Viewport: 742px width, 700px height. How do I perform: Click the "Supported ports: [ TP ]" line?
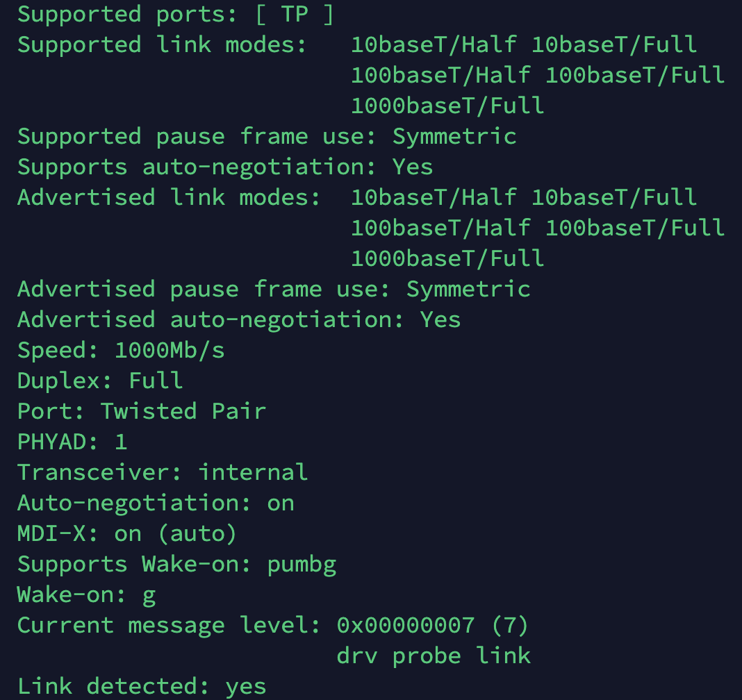[175, 14]
